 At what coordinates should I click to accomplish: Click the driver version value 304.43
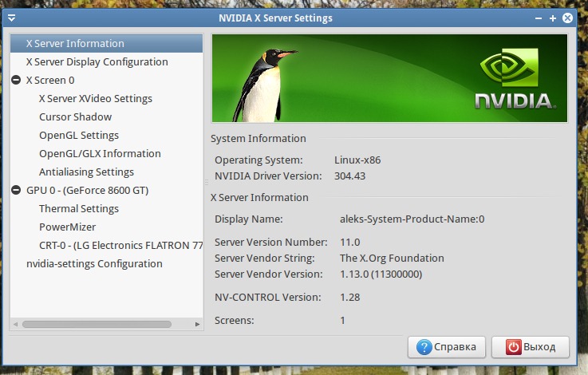[x=350, y=176]
